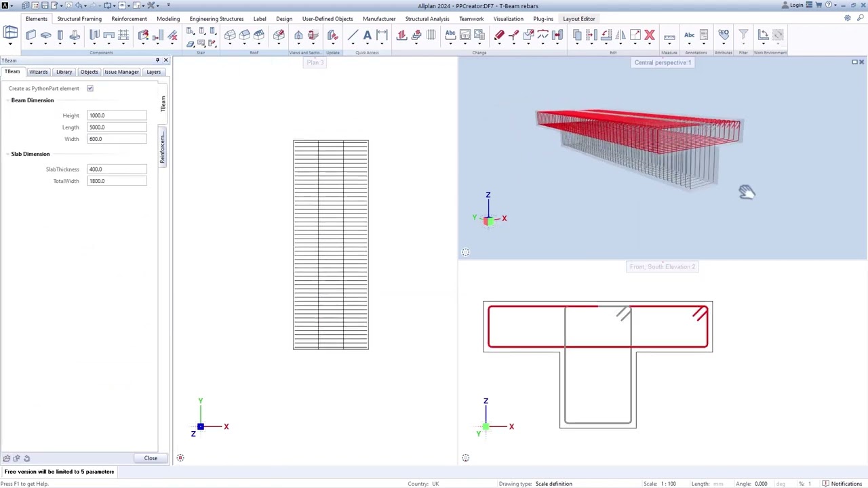Select the Wall component tool
This screenshot has width=868, height=488.
[x=31, y=35]
